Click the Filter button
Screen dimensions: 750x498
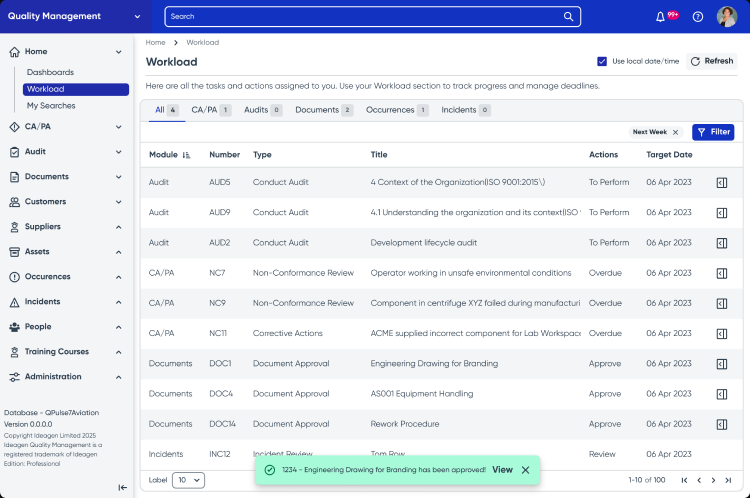[713, 132]
